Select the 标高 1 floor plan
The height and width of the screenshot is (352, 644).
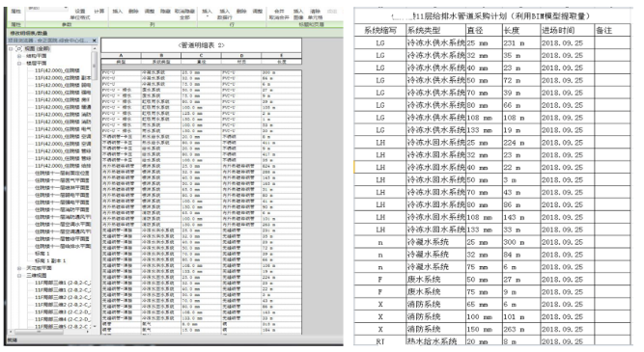(42, 254)
